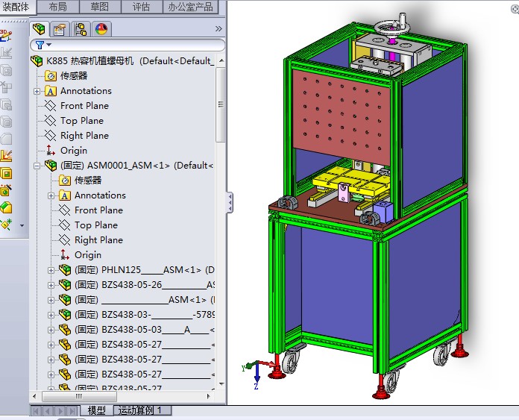Open the 布局 tab
This screenshot has height=420, width=519.
[x=58, y=7]
